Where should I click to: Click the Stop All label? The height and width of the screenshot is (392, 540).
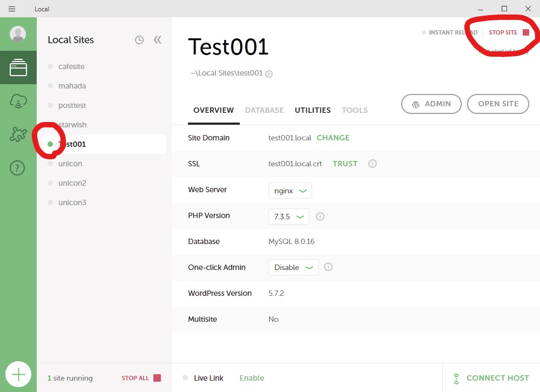(136, 378)
